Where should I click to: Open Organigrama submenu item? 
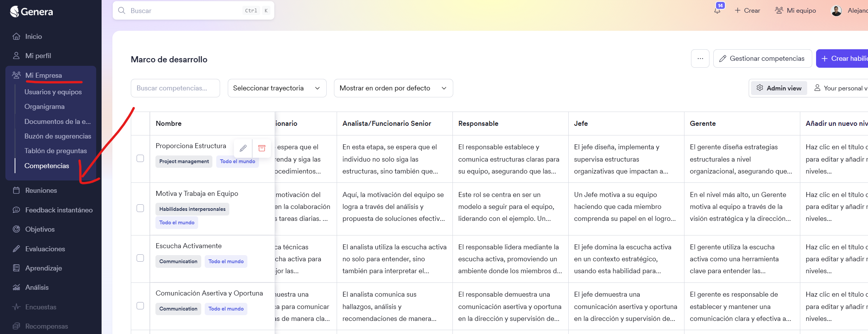(45, 107)
